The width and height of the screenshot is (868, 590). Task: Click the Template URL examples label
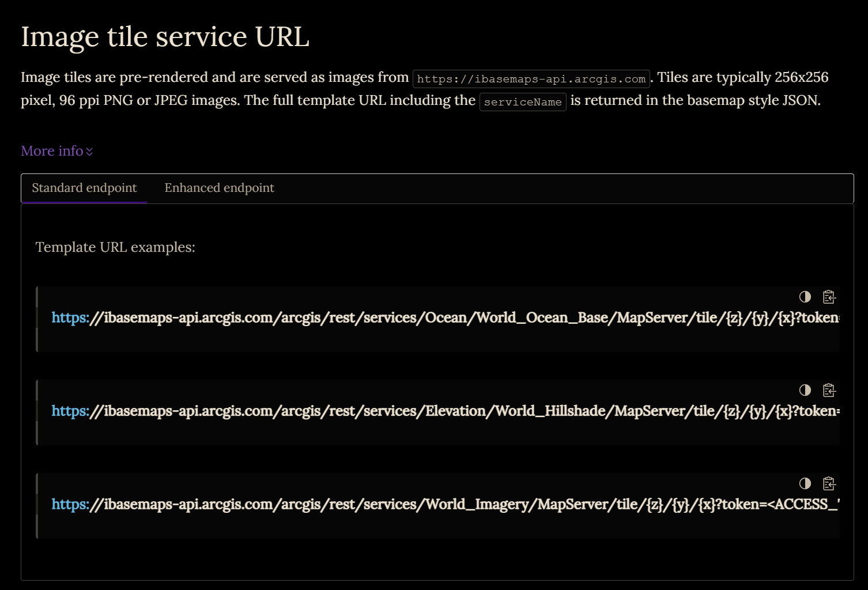[115, 247]
